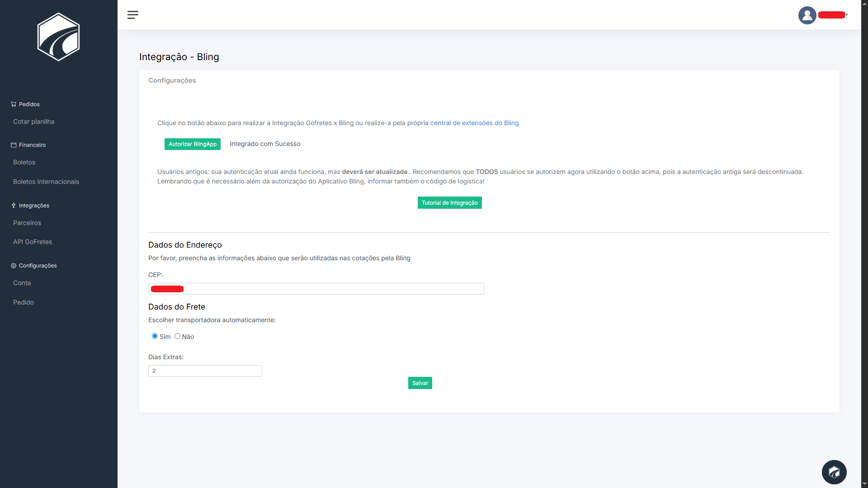Click the Pedidos cart icon
This screenshot has width=868, height=488.
pyautogui.click(x=14, y=104)
